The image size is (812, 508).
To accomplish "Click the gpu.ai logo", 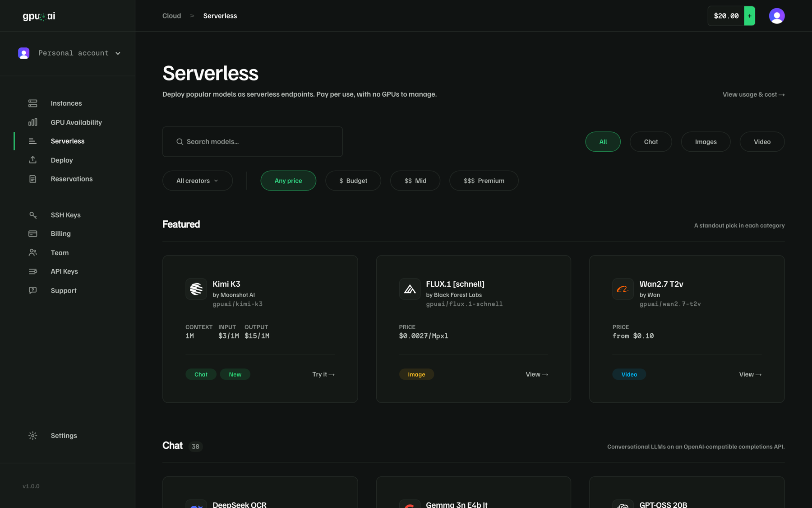I will click(39, 16).
